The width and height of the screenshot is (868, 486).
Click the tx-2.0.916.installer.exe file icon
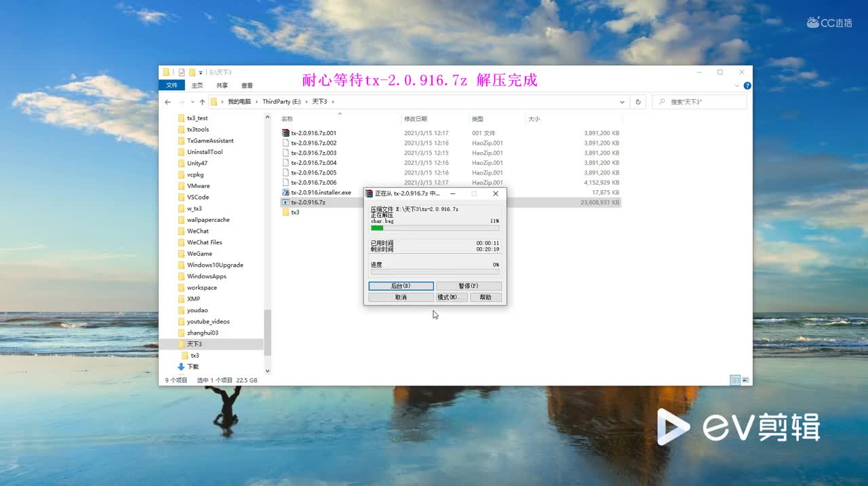click(x=285, y=192)
